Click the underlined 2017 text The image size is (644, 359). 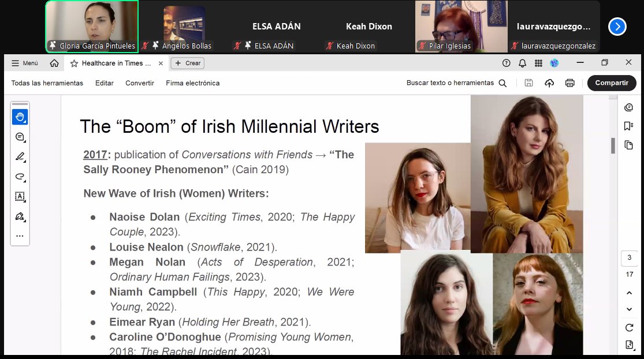click(x=95, y=155)
